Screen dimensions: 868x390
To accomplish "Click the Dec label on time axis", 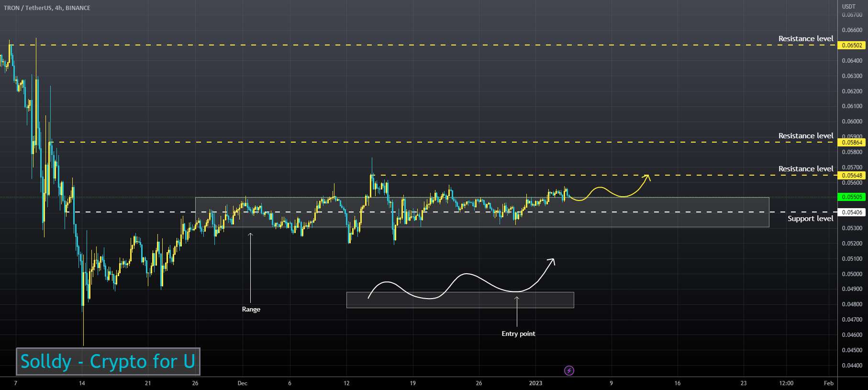I will click(x=242, y=383).
